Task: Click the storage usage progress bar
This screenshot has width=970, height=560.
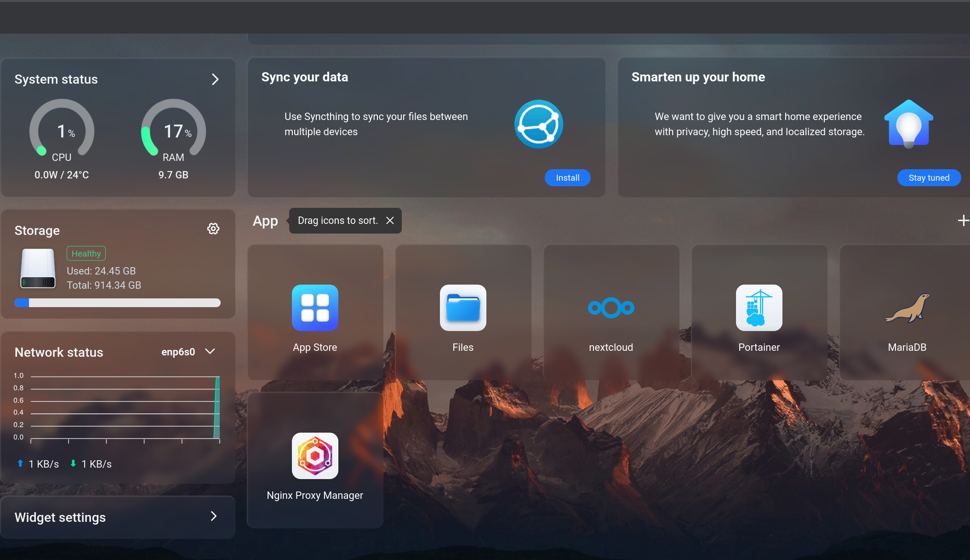Action: [x=118, y=303]
